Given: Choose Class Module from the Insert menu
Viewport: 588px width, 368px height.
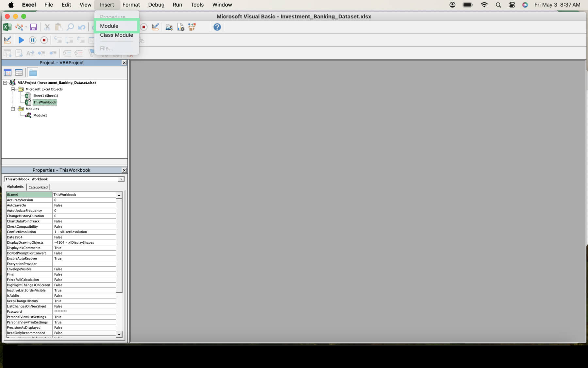Looking at the screenshot, I should [117, 35].
